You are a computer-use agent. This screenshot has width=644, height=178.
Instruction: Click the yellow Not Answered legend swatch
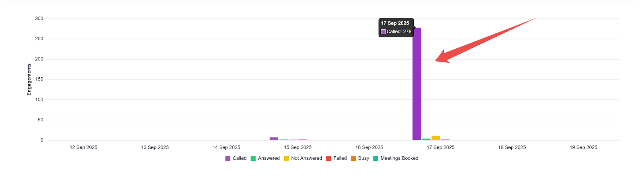(x=286, y=158)
